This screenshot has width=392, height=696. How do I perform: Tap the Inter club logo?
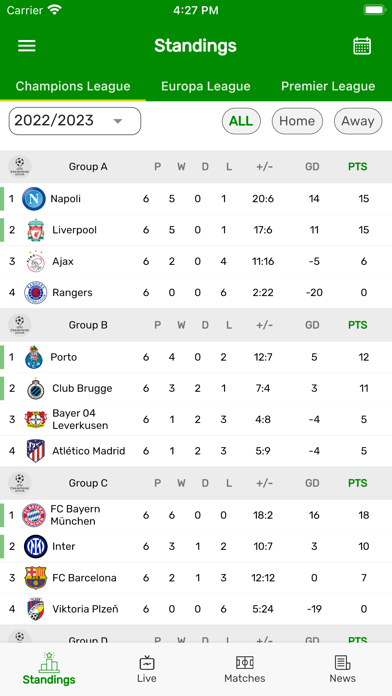[x=36, y=546]
